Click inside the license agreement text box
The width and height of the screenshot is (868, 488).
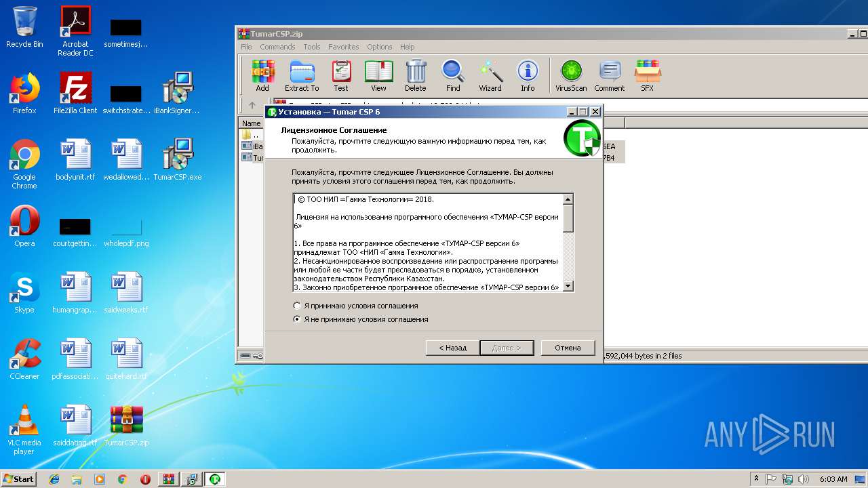(428, 243)
